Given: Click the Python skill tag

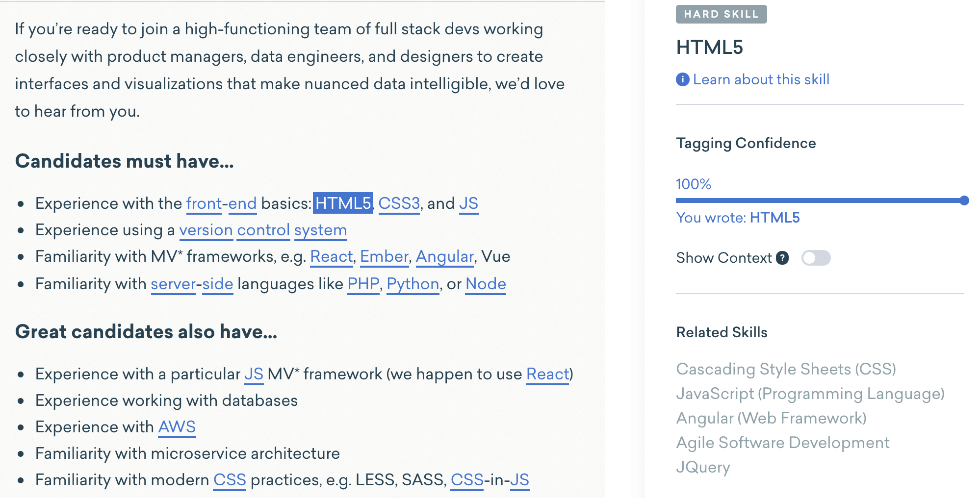Looking at the screenshot, I should (413, 284).
